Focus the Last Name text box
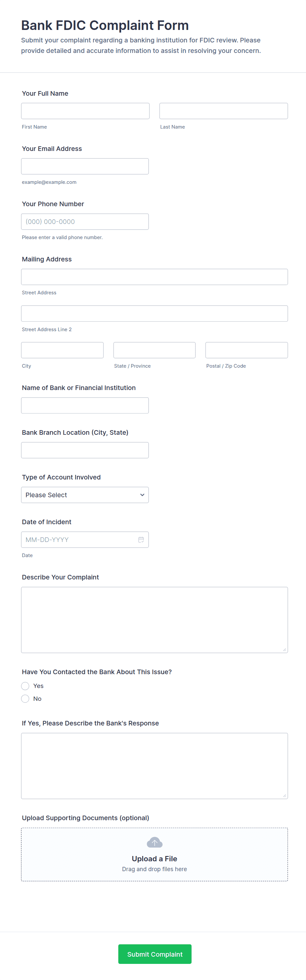306x980 pixels. (x=223, y=111)
